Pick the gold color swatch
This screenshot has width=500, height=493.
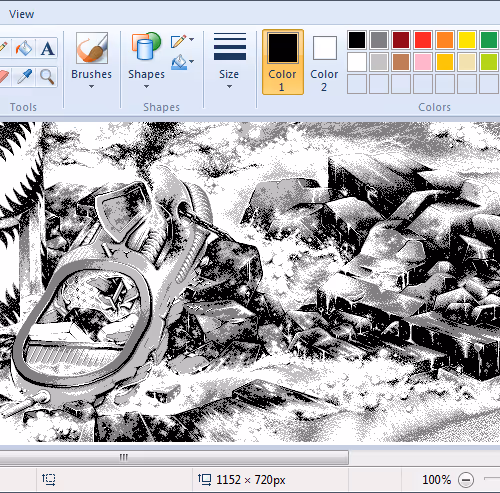click(445, 62)
